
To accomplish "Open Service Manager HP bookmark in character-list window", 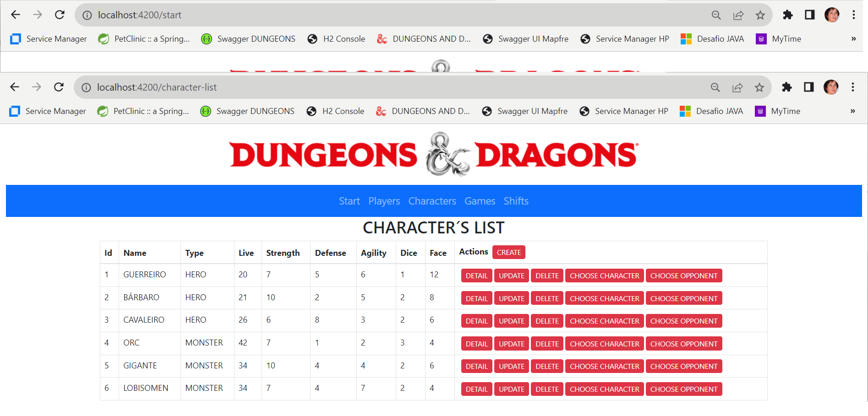I will pos(623,111).
